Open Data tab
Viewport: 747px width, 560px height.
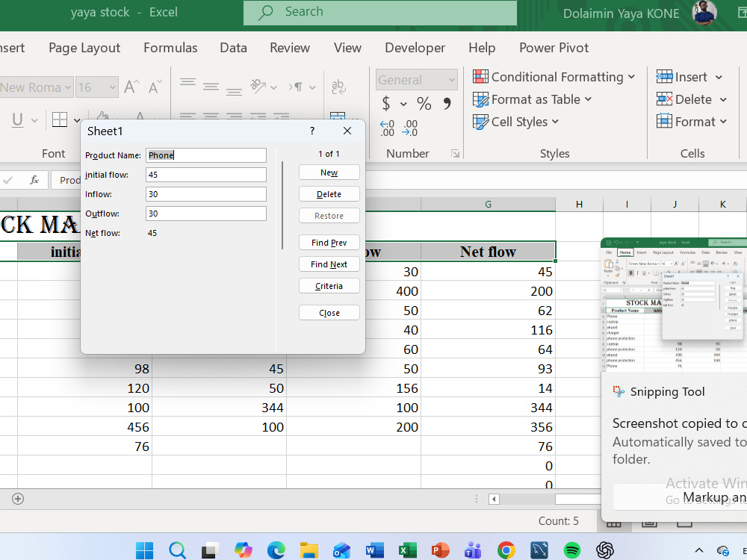[233, 48]
